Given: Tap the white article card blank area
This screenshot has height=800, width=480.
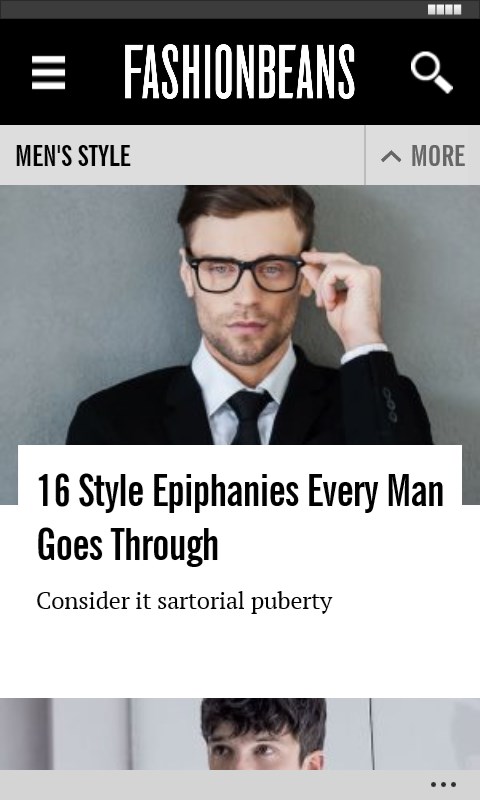Looking at the screenshot, I should [240, 656].
